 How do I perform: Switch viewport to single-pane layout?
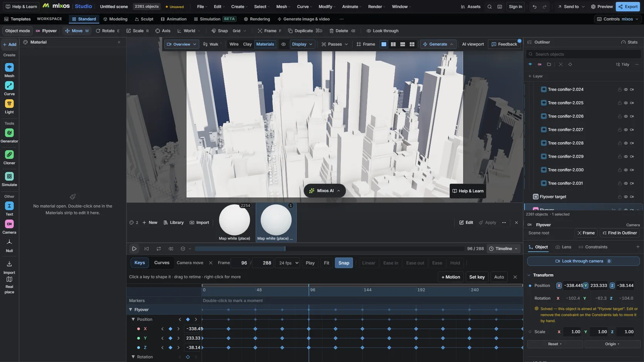pyautogui.click(x=384, y=44)
